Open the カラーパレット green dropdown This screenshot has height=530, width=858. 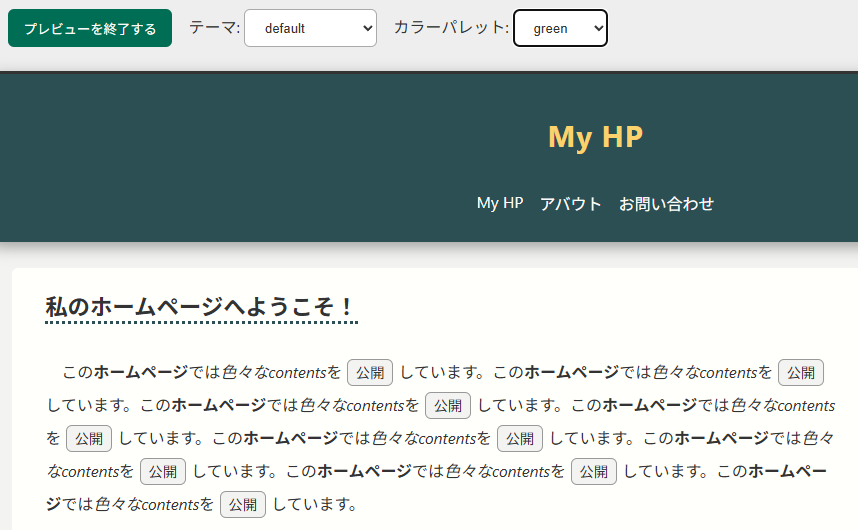click(x=560, y=28)
